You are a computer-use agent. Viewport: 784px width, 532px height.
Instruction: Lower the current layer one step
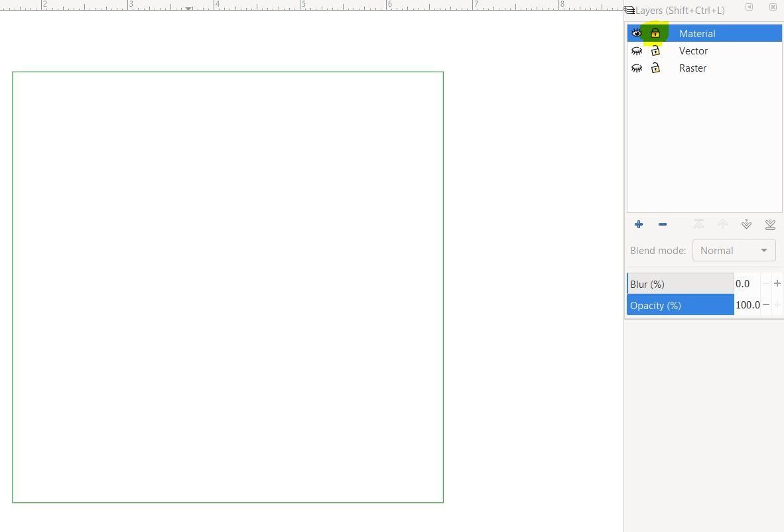(746, 224)
